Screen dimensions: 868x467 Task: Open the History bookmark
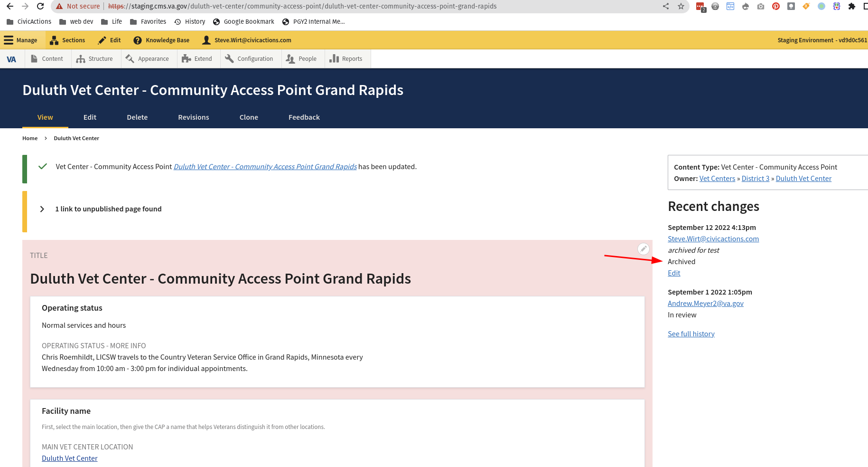coord(190,22)
